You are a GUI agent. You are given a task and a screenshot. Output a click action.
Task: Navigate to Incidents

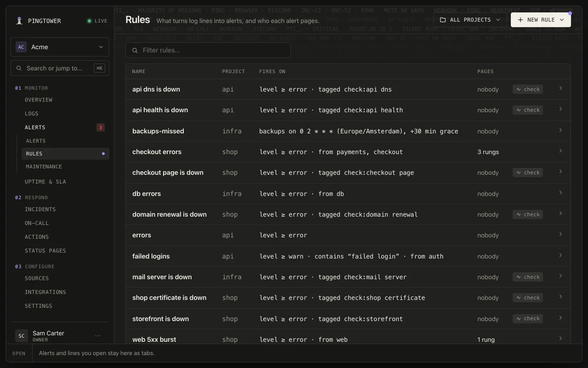pos(40,209)
